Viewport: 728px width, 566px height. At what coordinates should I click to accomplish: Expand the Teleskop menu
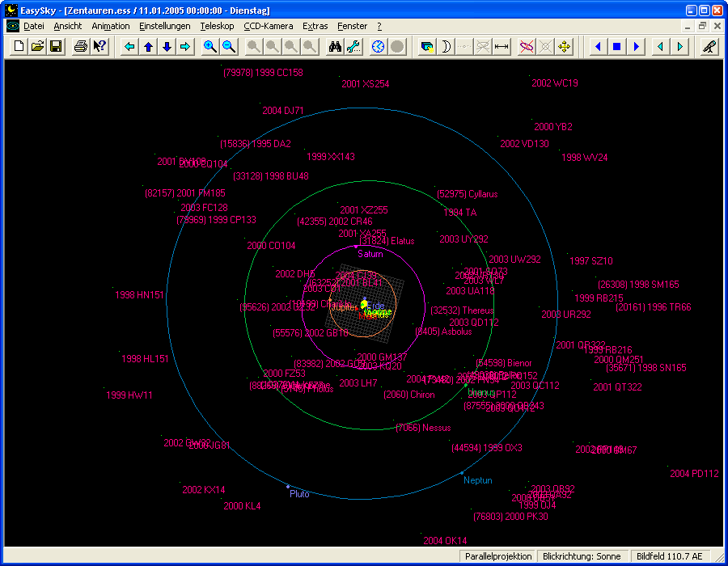[217, 26]
